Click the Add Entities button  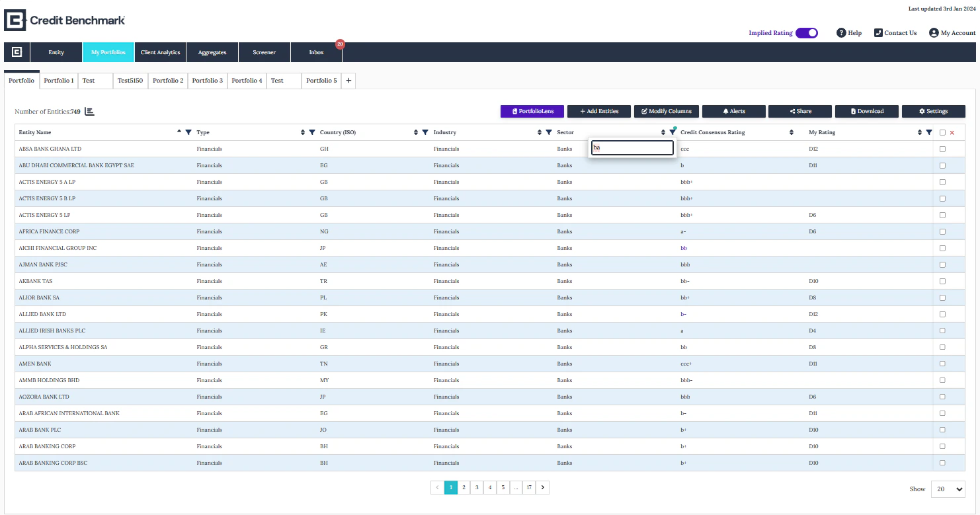(x=599, y=111)
